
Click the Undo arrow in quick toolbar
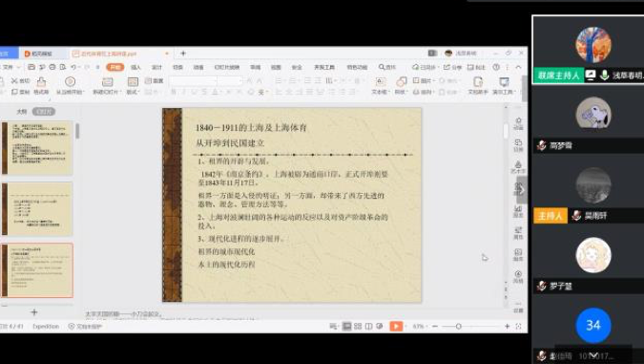point(73,67)
